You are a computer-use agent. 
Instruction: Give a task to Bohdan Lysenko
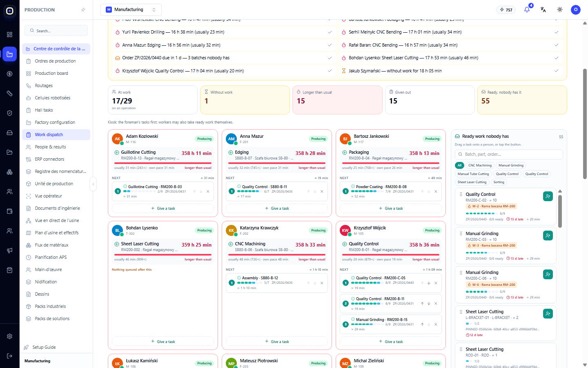[x=163, y=341]
